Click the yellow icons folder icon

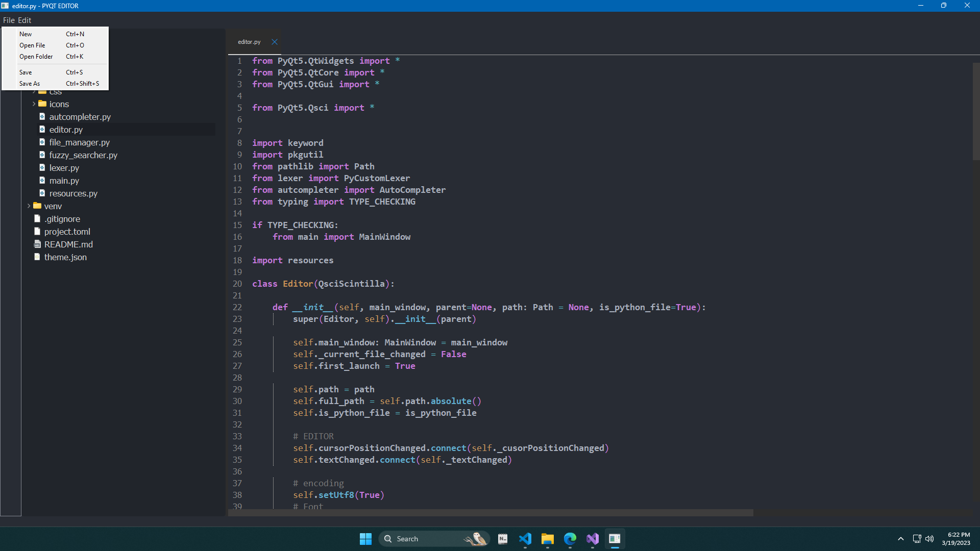(x=42, y=104)
